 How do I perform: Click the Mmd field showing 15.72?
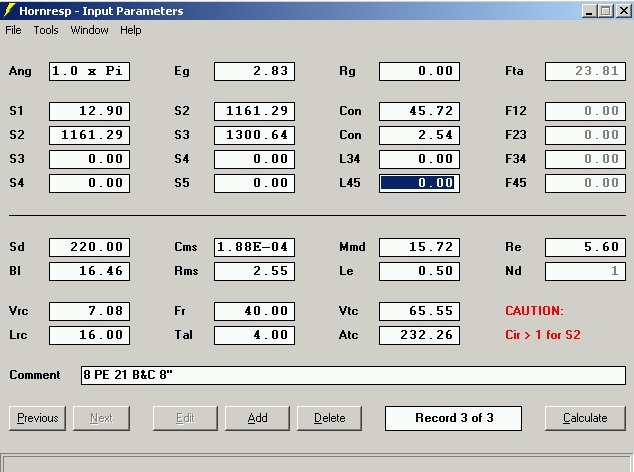pos(419,247)
